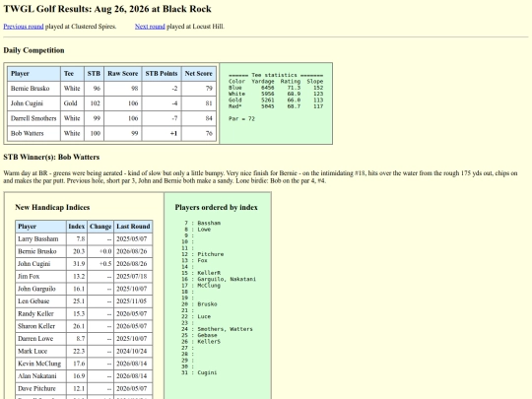Click the 31 : Cugini line
This screenshot has height=399, width=532.
coord(199,372)
